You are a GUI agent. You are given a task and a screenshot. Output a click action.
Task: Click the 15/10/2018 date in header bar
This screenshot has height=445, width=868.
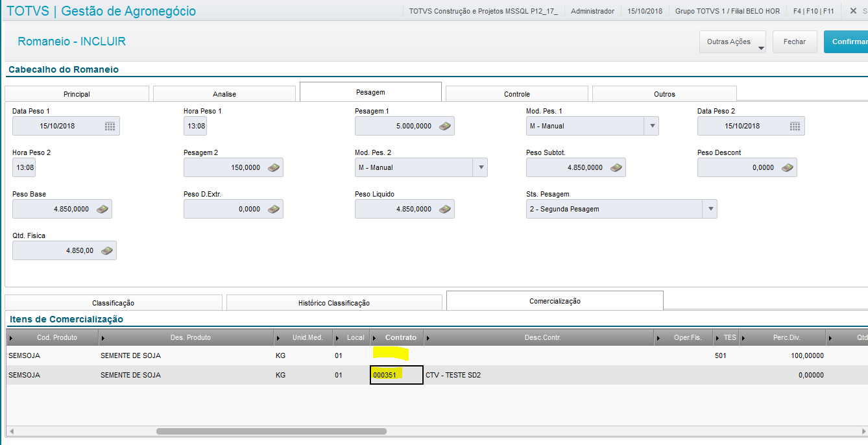point(645,11)
